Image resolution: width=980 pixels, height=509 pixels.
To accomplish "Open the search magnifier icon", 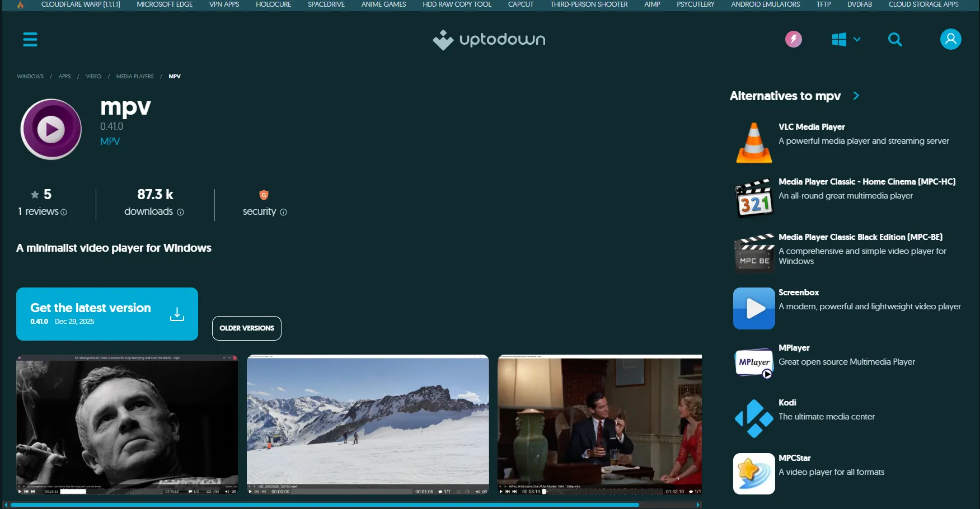I will pos(895,39).
